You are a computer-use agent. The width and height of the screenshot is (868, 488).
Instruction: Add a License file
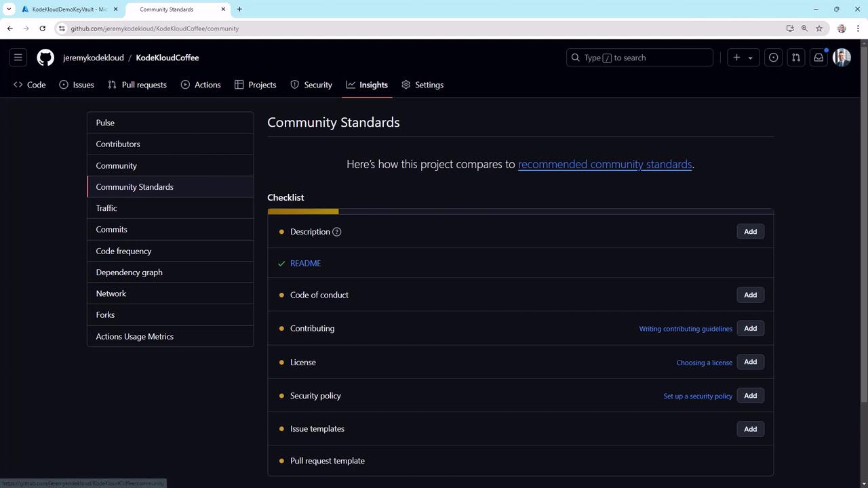(750, 362)
